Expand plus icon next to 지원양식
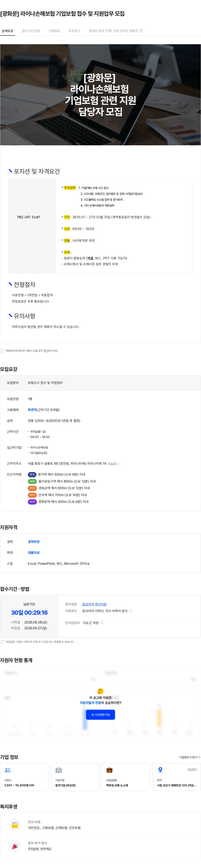Viewport: 201px width, 868px height. (x=131, y=610)
